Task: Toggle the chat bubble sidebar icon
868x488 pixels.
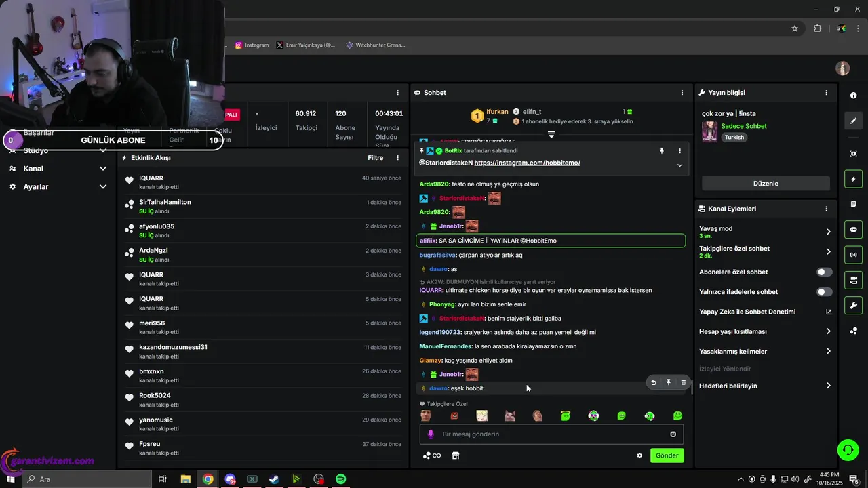Action: click(x=853, y=230)
